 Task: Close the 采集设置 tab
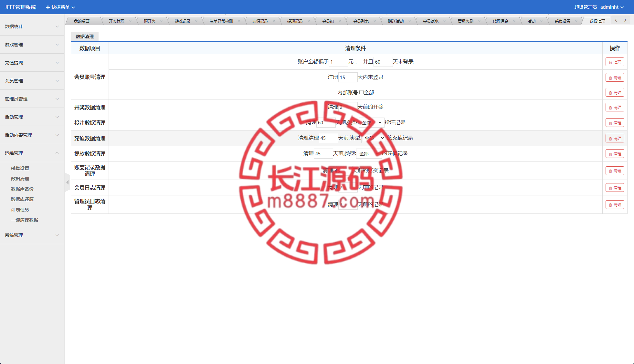coord(576,21)
